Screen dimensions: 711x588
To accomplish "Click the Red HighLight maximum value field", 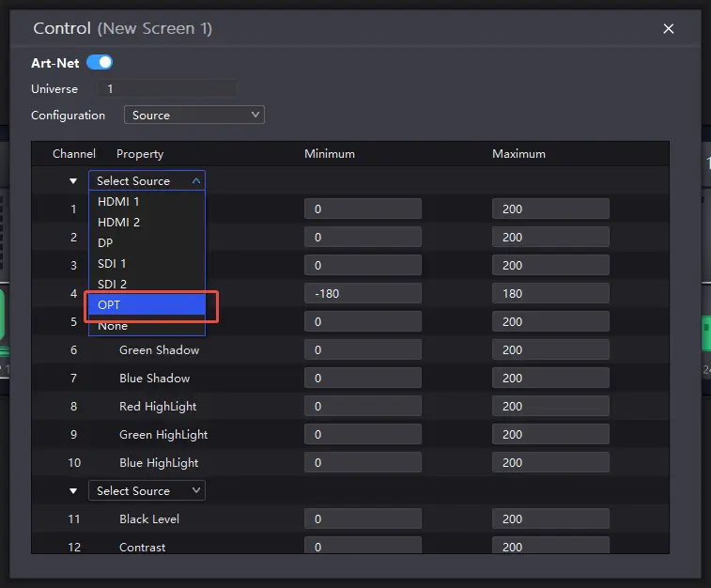I will pos(550,407).
